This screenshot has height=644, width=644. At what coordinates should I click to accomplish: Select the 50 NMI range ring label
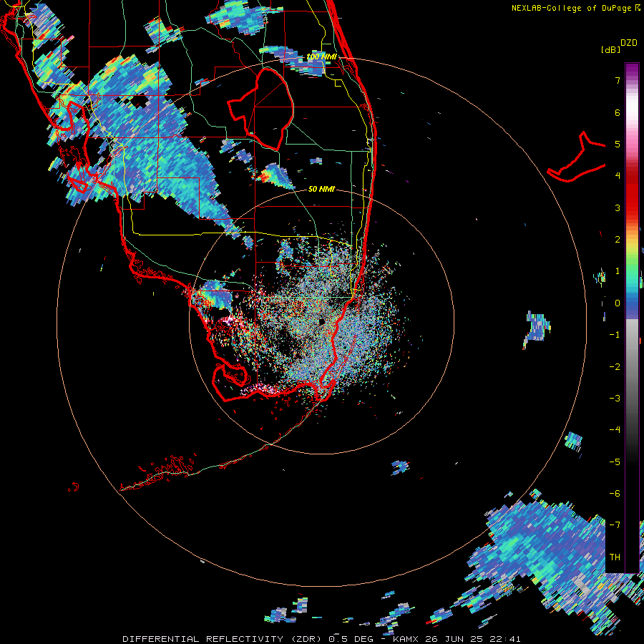[x=321, y=189]
